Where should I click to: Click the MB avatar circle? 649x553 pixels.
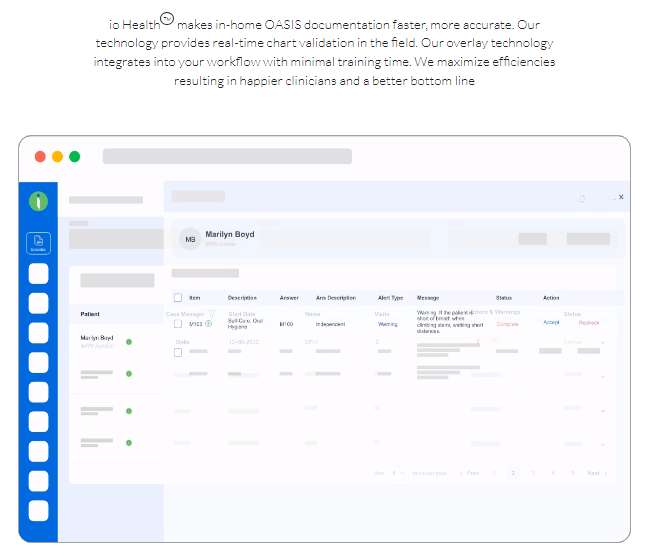[190, 239]
